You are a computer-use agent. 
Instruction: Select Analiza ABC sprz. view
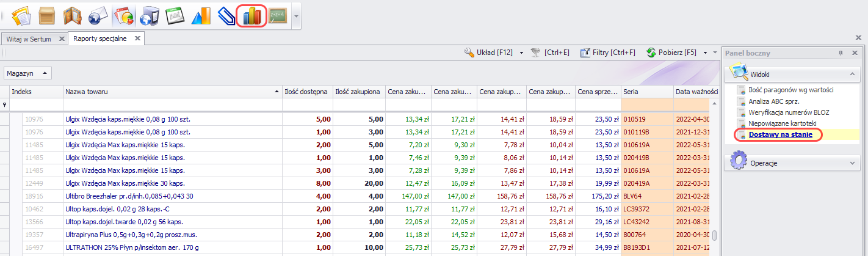[x=773, y=101]
